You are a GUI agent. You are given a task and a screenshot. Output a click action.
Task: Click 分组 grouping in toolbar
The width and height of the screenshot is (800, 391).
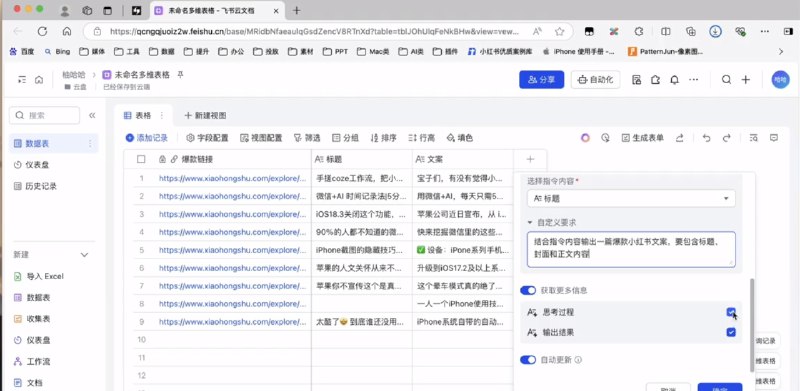click(345, 138)
